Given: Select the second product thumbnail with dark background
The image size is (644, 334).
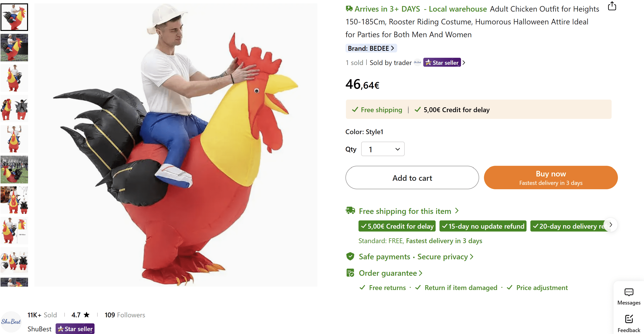Looking at the screenshot, I should click(x=14, y=48).
